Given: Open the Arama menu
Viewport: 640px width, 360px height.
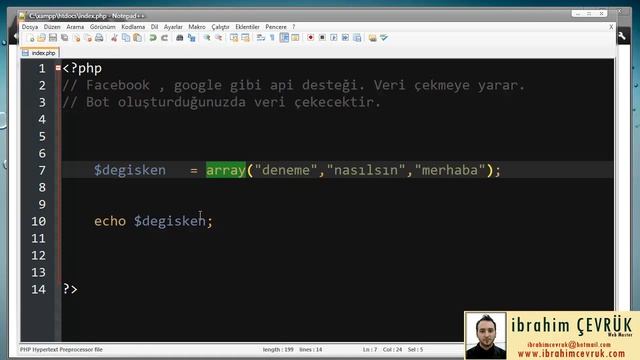Looking at the screenshot, I should 75,27.
